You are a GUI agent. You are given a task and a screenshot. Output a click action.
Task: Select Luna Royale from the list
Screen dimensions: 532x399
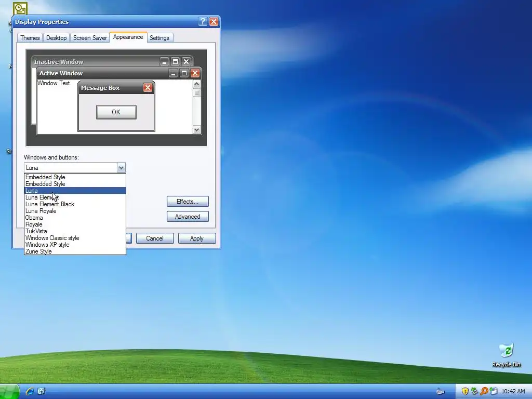click(x=75, y=211)
